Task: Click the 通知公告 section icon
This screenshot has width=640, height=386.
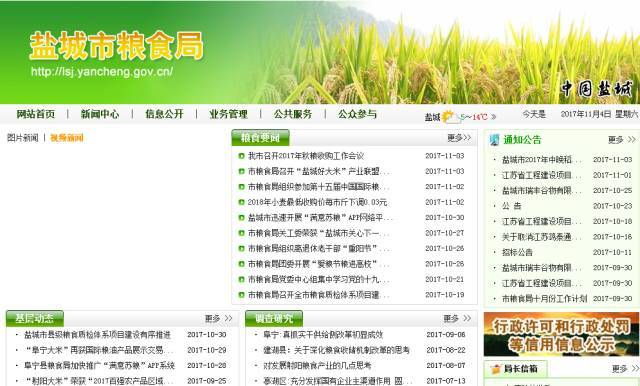Action: (494, 140)
